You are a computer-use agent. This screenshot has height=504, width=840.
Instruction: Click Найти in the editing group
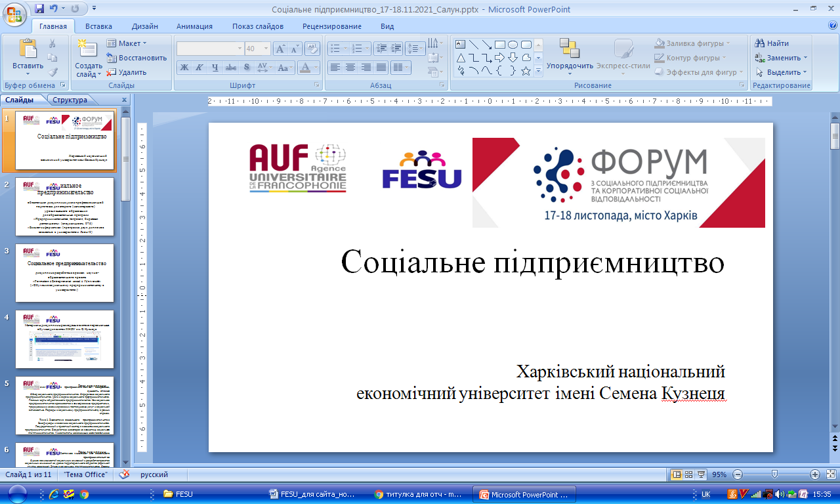pos(772,43)
